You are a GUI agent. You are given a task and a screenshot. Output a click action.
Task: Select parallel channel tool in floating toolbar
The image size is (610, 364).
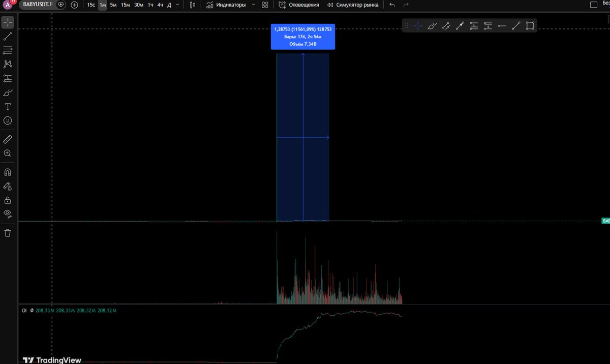tap(446, 25)
